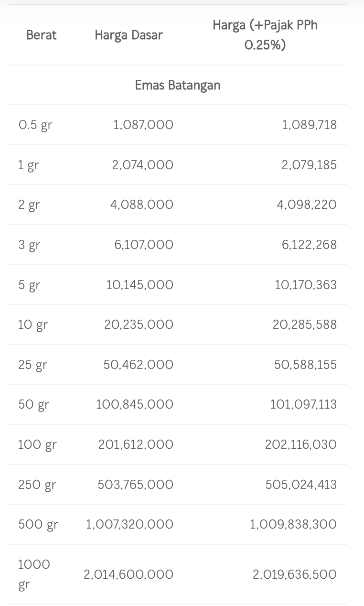Select the 3 gr weight label
Viewport: 364px width, 606px height.
29,245
